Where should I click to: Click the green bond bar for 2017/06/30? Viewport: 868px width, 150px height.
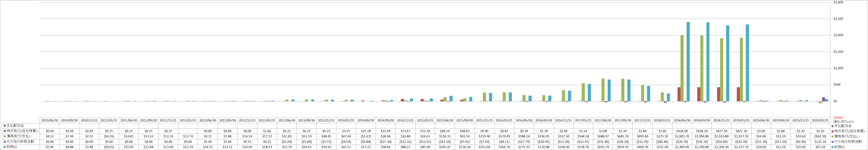tap(603, 90)
